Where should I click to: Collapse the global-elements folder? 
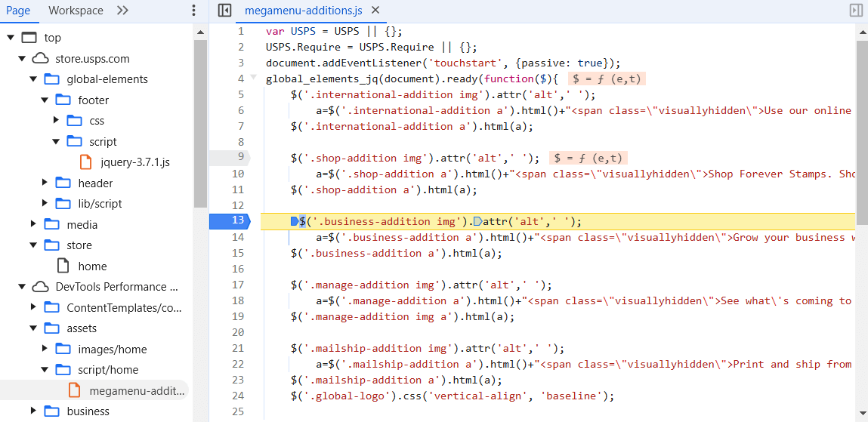(33, 79)
